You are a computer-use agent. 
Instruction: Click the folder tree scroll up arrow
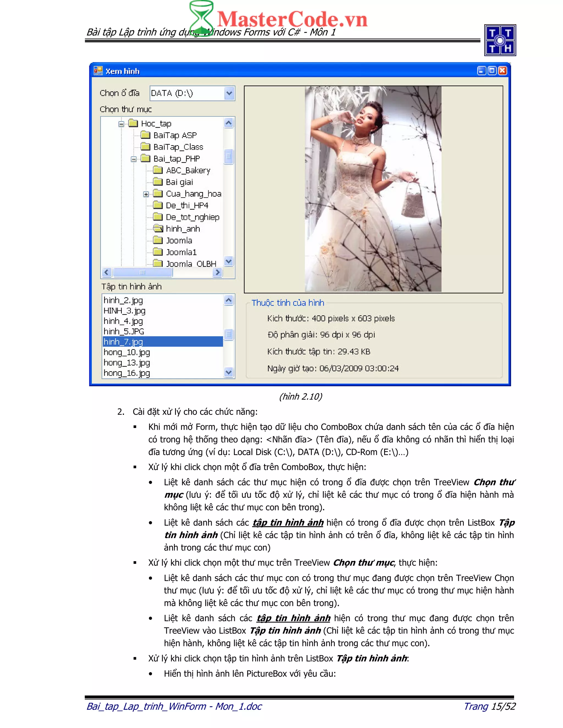[228, 123]
